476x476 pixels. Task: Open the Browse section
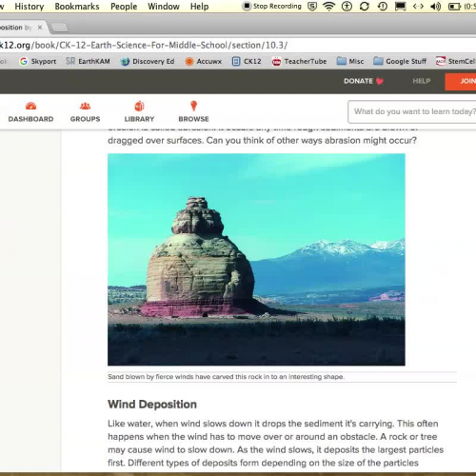(193, 112)
